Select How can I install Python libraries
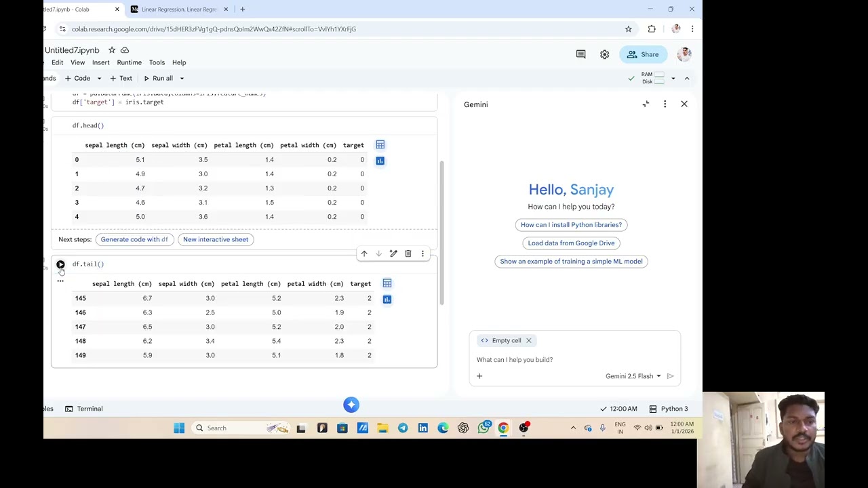The width and height of the screenshot is (868, 488). pyautogui.click(x=571, y=225)
